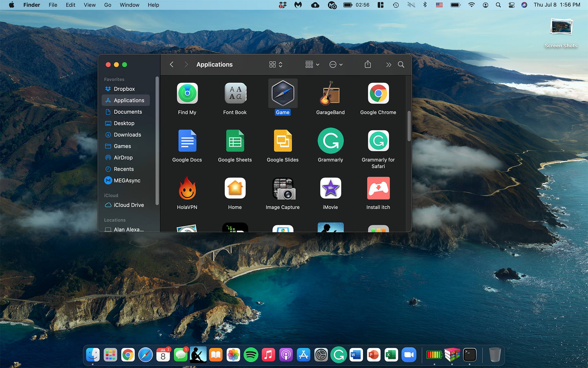This screenshot has width=588, height=368.
Task: Click the Dropbox menu bar icon
Action: pyautogui.click(x=283, y=5)
